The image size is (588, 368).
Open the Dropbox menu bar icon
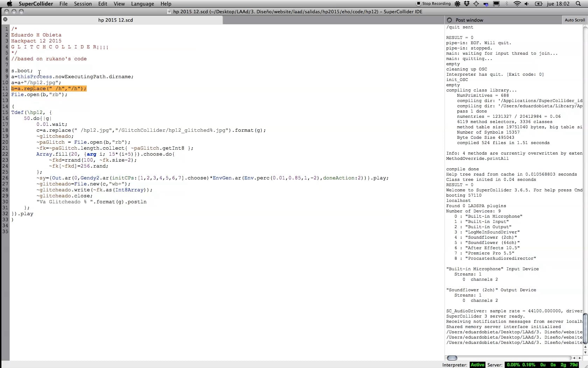tap(467, 4)
